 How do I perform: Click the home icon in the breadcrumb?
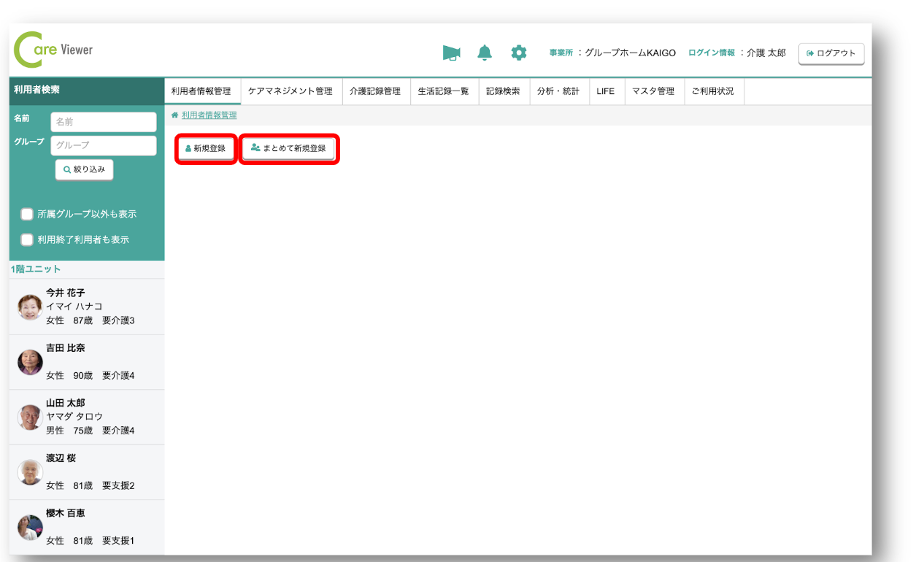pos(174,115)
